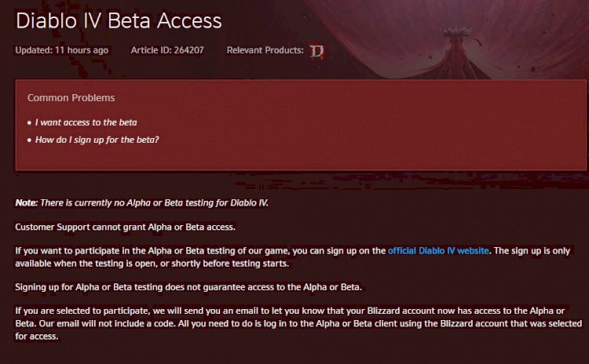The width and height of the screenshot is (589, 364).
Task: Click the Common Problems heading
Action: pyautogui.click(x=71, y=98)
